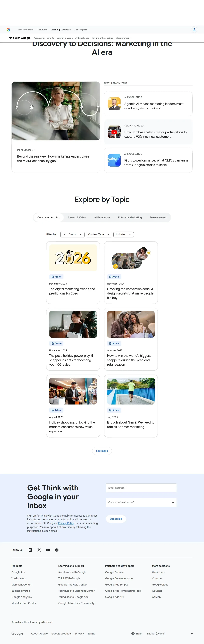The width and height of the screenshot is (204, 644).
Task: Open the AdMob footer link
Action: [x=156, y=597]
